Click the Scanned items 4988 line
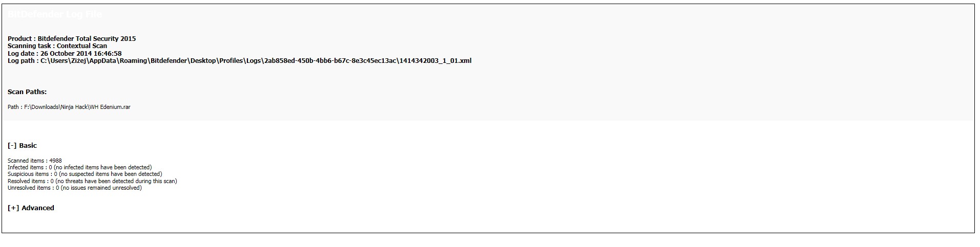Screen dimensions: 980x247 [x=35, y=161]
